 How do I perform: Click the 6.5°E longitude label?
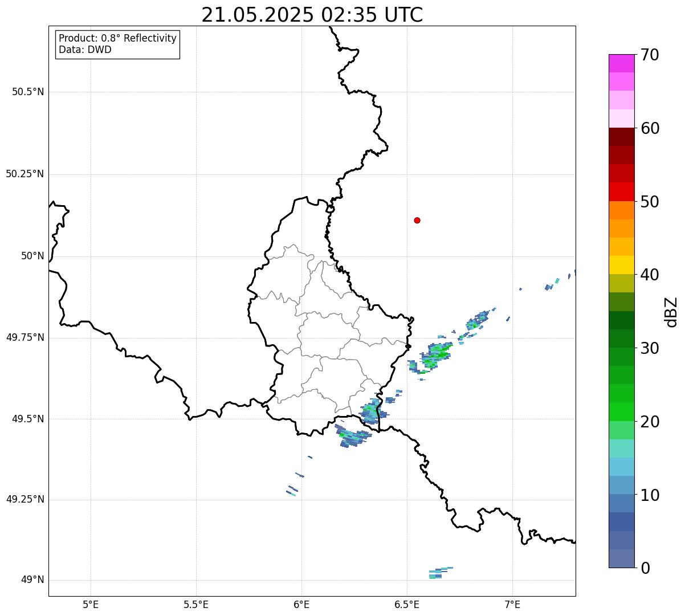(x=407, y=604)
